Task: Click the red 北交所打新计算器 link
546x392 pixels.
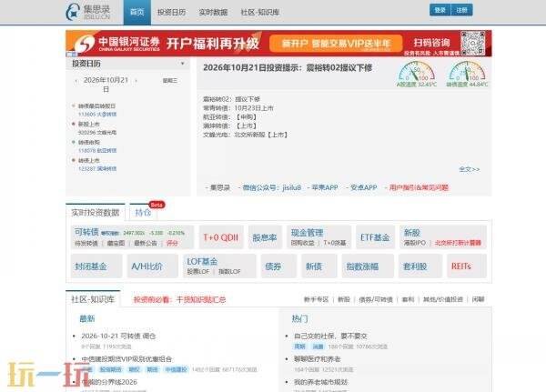Action: (x=458, y=243)
